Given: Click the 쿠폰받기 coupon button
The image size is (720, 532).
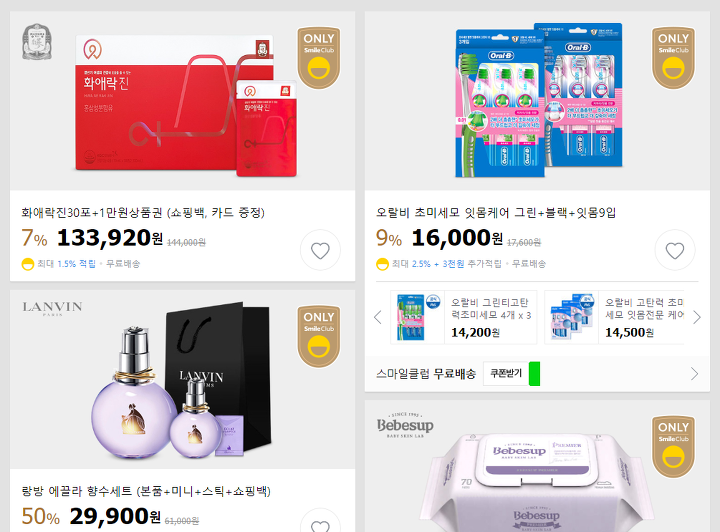Looking at the screenshot, I should click(x=506, y=373).
